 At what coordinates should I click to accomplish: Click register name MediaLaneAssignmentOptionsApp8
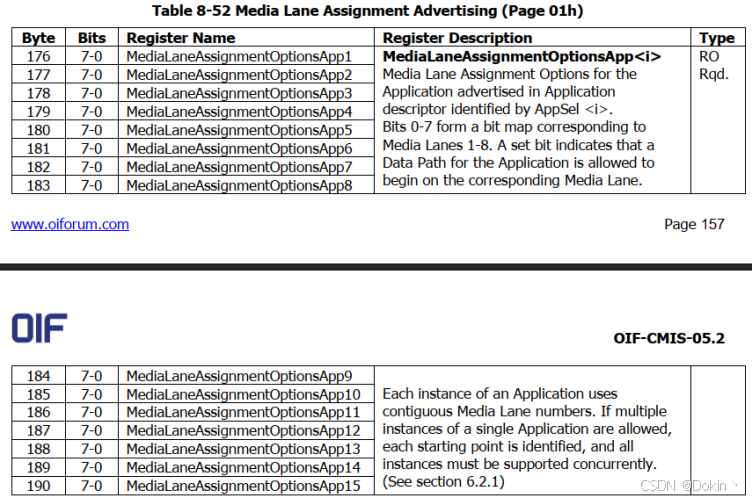(x=239, y=186)
